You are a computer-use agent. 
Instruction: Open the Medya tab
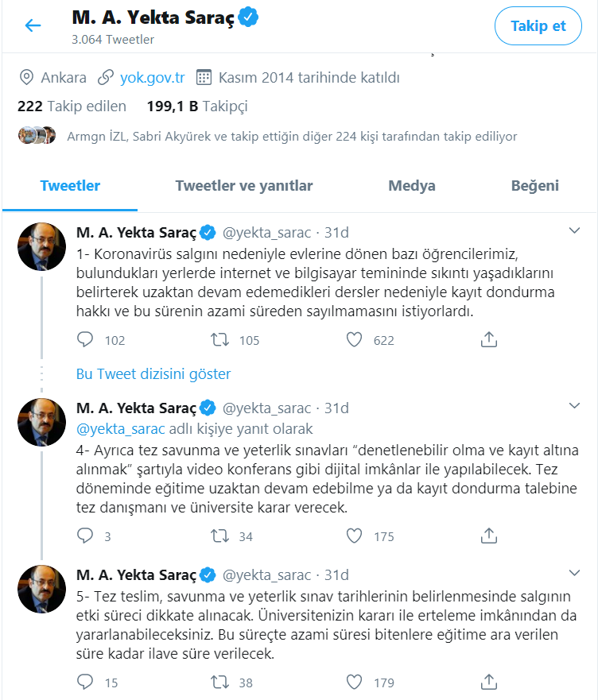(x=412, y=186)
